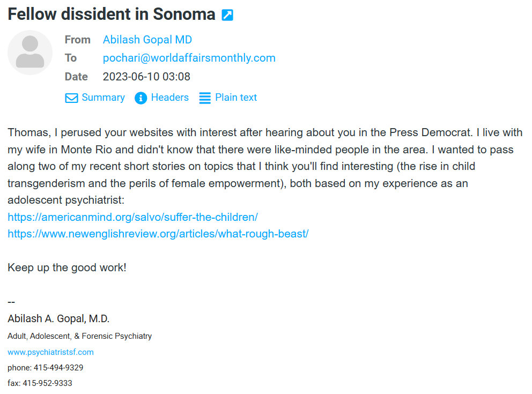
Task: Click the subject 'Fellow dissident in Sonoma'
Action: click(112, 14)
